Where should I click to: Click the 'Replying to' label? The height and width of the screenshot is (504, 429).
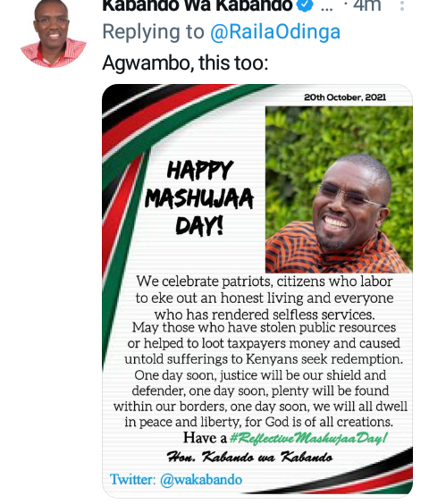[x=154, y=32]
